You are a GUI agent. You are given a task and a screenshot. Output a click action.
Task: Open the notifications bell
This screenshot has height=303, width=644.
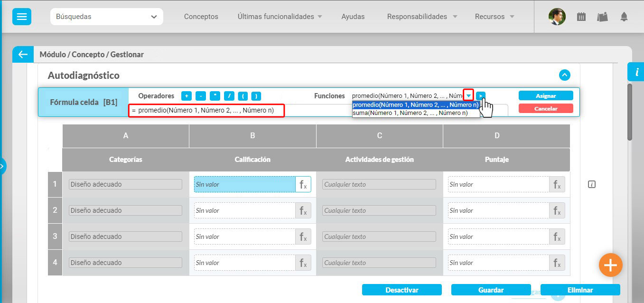point(624,17)
